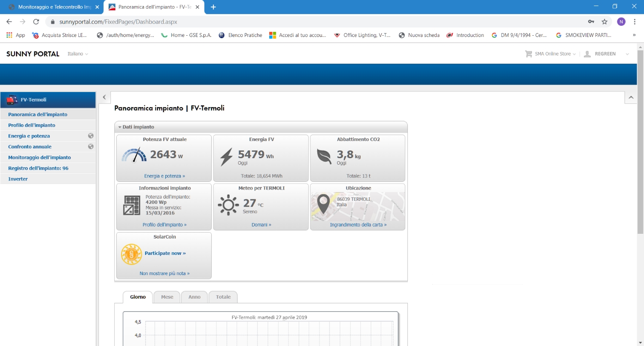Click the FV-Termoli plant icon in sidebar header
The image size is (644, 346).
tap(12, 100)
